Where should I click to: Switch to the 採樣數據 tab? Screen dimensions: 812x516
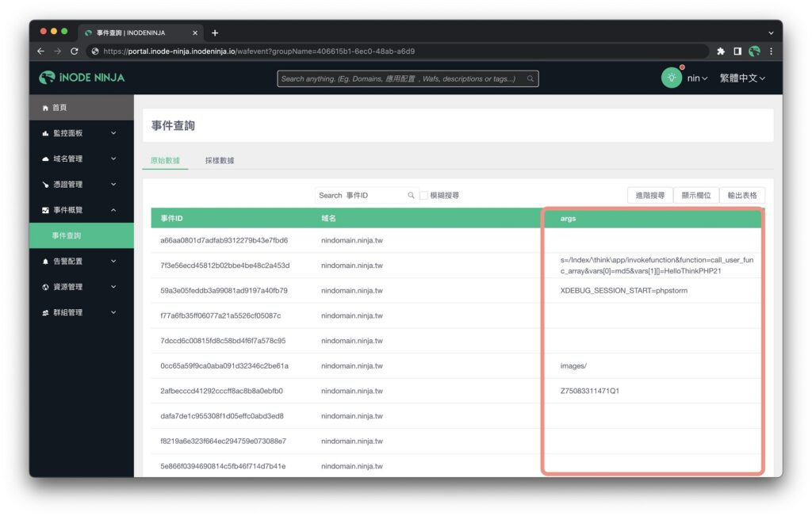[x=220, y=160]
